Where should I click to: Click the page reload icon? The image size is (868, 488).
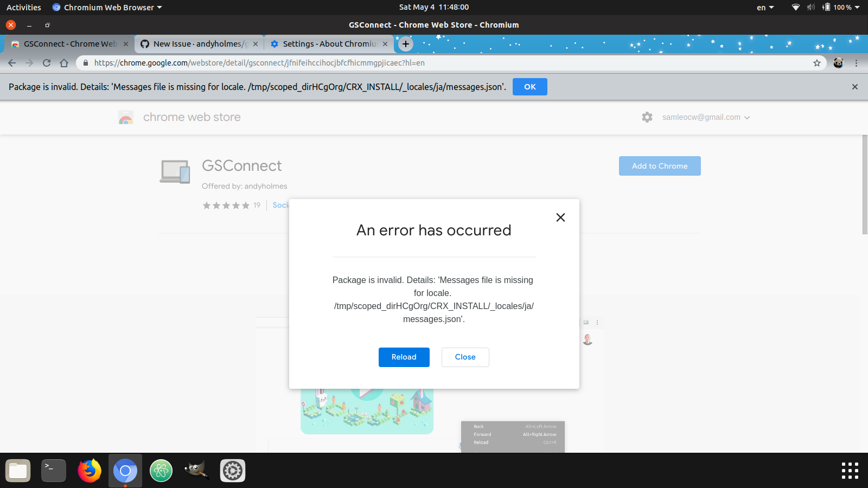tap(47, 63)
